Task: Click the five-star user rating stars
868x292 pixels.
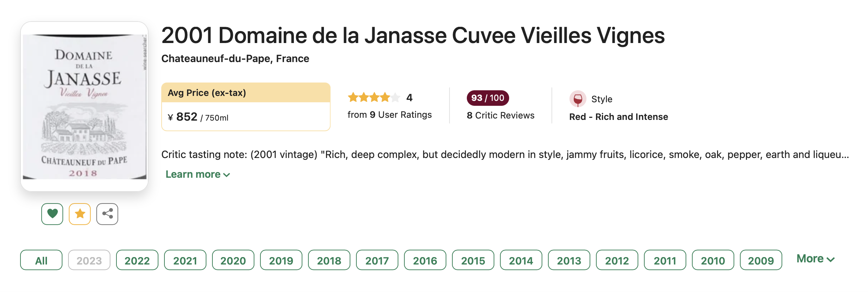Action: pyautogui.click(x=374, y=97)
